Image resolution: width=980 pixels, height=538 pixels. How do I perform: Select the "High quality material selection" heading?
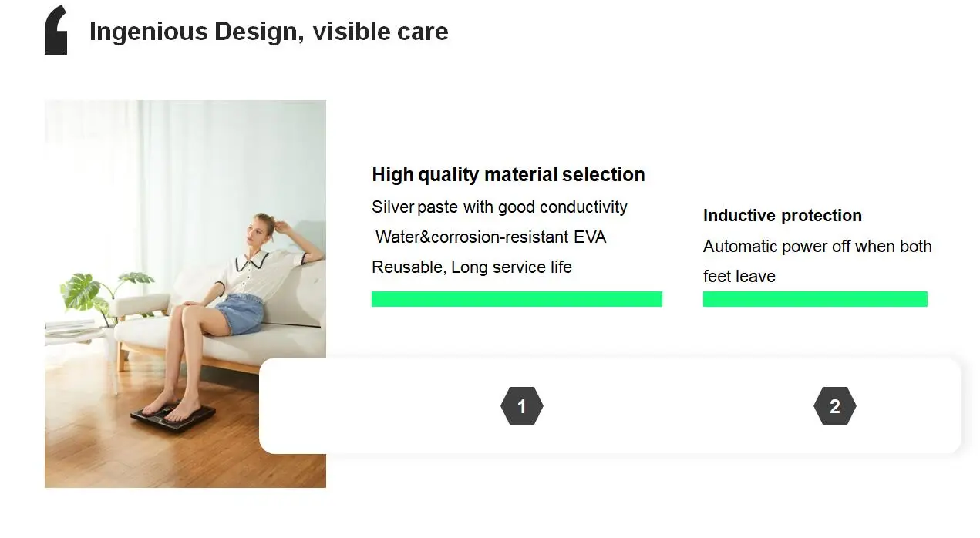pyautogui.click(x=508, y=175)
